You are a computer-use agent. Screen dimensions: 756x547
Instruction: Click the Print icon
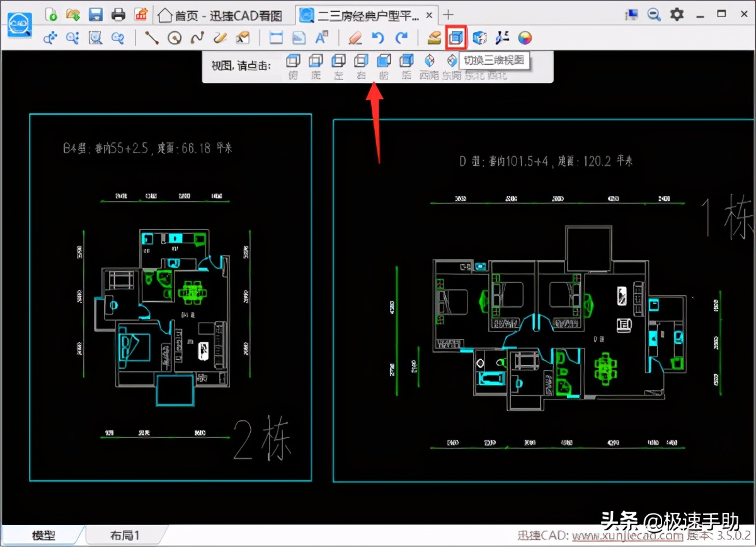(118, 14)
